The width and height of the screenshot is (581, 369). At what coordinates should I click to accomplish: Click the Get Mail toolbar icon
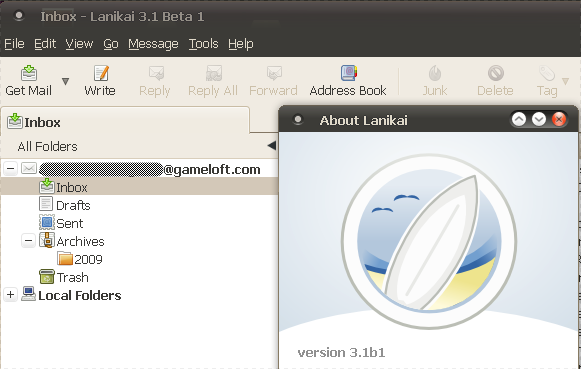[29, 73]
